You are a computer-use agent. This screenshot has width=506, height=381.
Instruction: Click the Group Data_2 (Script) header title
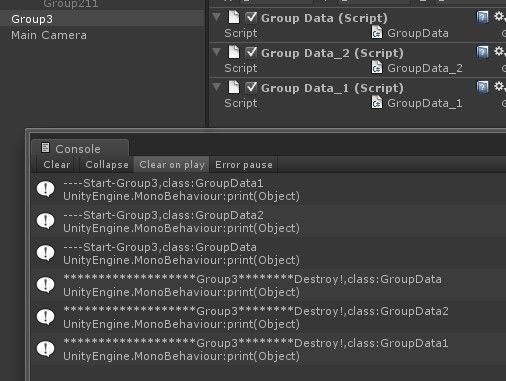coord(332,53)
